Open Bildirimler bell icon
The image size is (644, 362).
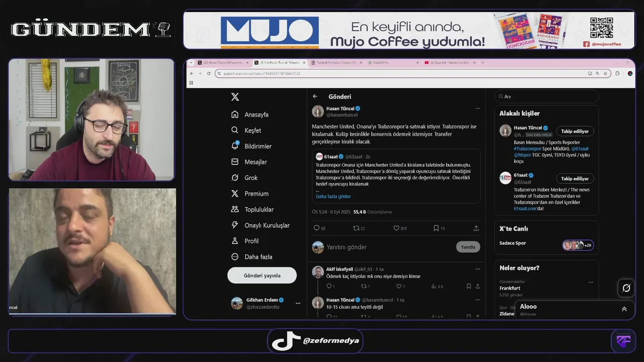pos(235,146)
